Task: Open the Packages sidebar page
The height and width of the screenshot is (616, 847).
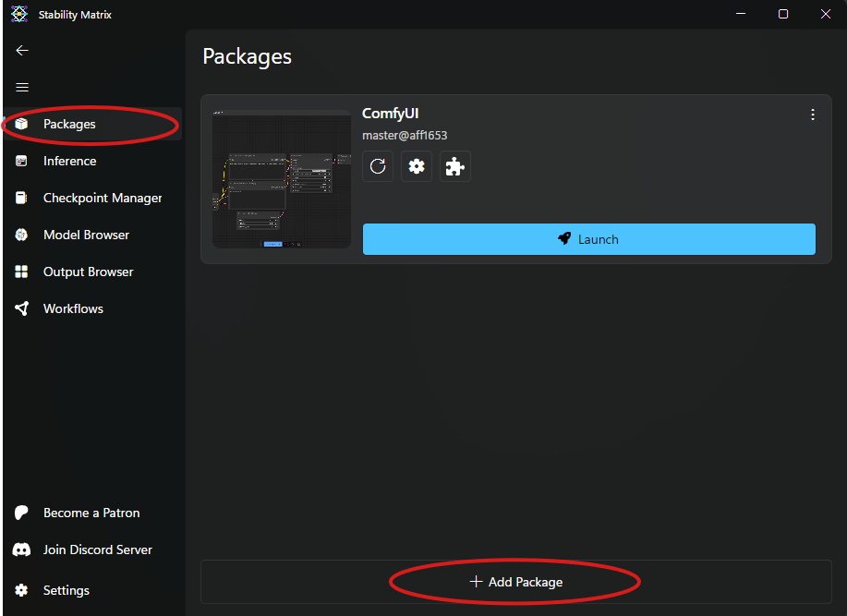Action: (x=93, y=124)
